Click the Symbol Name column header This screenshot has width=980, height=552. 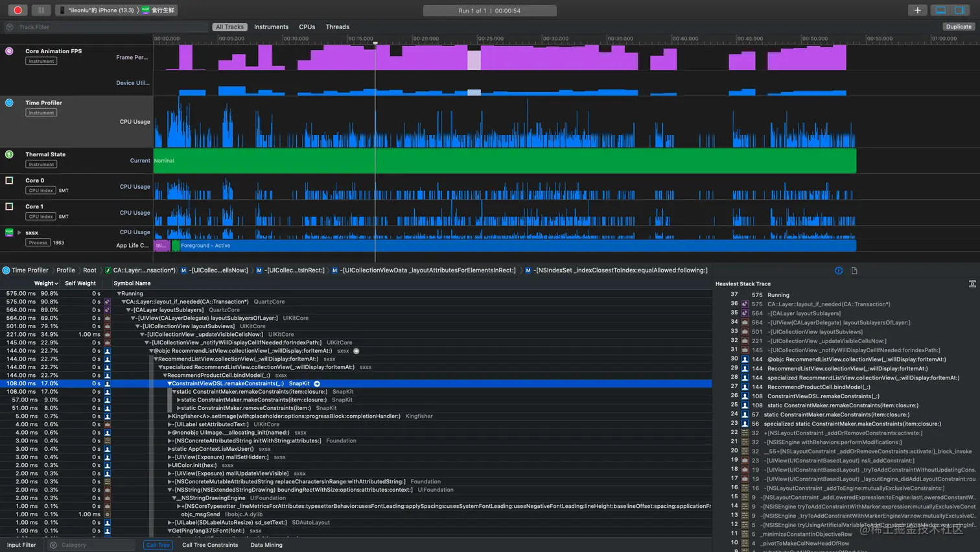tap(132, 283)
